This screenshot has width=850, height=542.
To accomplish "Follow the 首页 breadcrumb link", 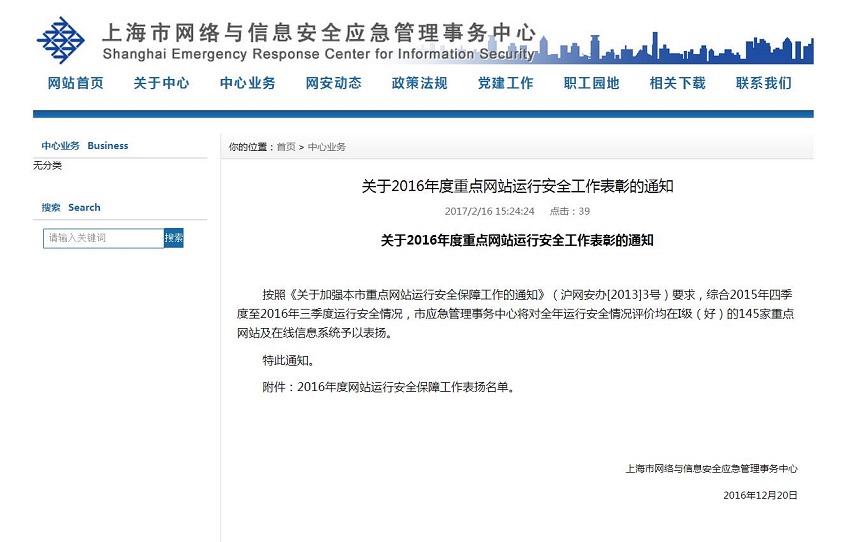I will click(x=286, y=147).
